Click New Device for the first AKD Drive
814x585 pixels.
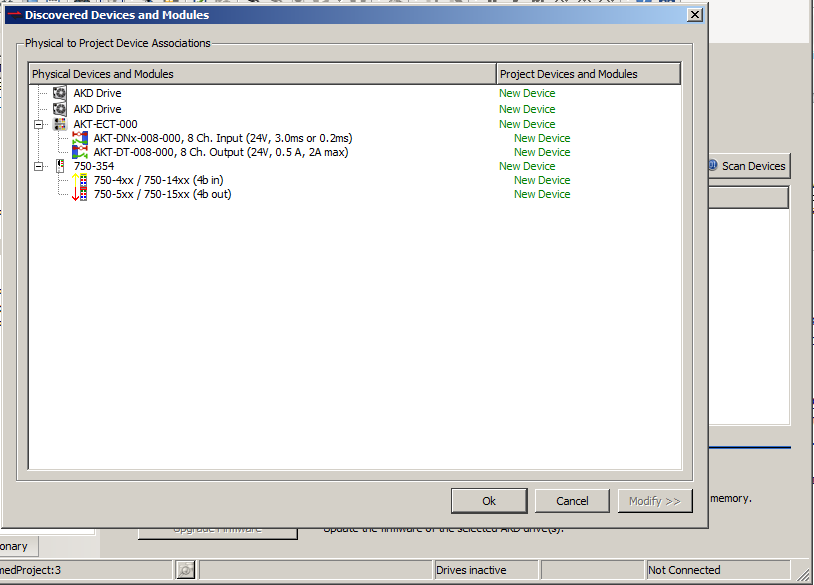click(527, 93)
